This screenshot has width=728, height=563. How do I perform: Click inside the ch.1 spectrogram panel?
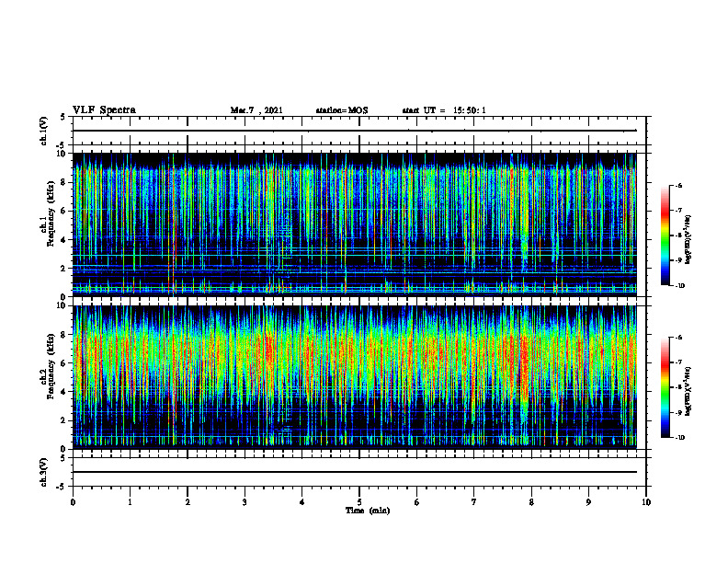(354, 224)
